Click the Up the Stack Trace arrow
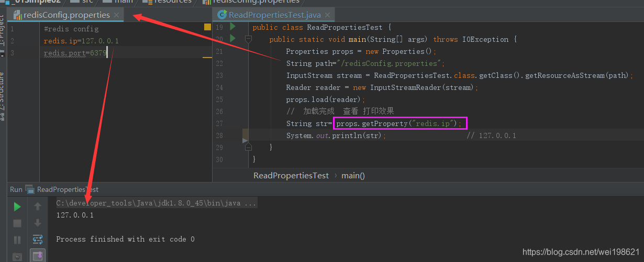 coord(38,207)
